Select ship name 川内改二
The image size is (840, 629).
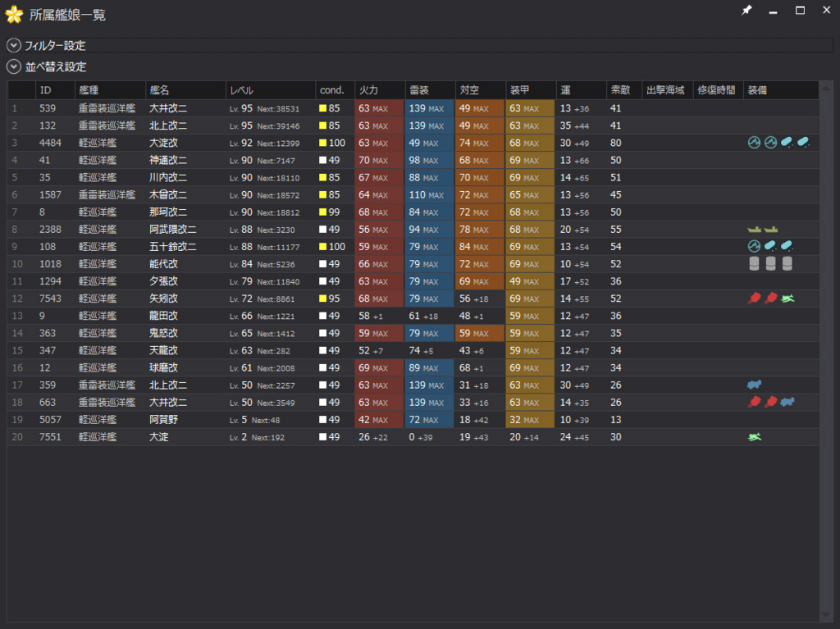[168, 177]
